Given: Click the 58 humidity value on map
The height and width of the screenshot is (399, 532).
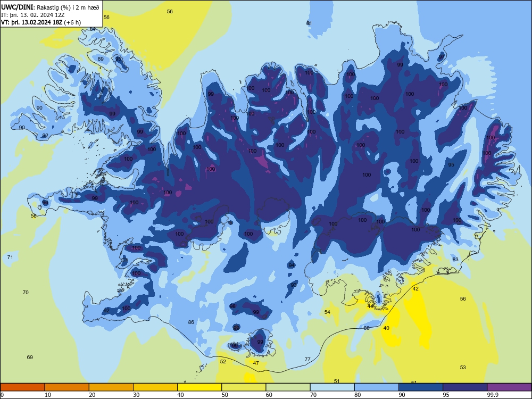Looking at the screenshot, I should (x=34, y=215).
